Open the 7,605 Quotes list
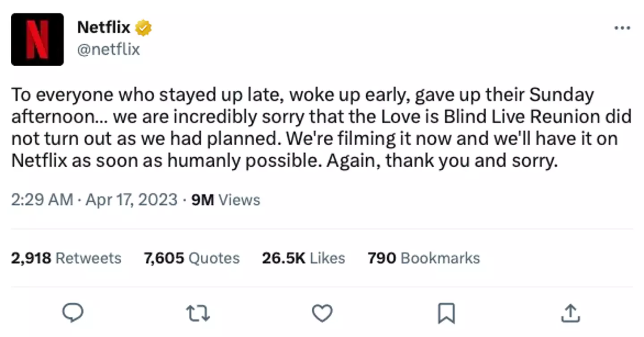This screenshot has width=644, height=337. pyautogui.click(x=191, y=258)
